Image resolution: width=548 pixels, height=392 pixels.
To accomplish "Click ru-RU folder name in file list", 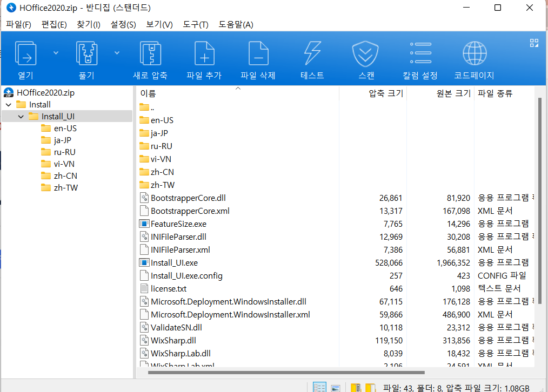I will coord(162,146).
